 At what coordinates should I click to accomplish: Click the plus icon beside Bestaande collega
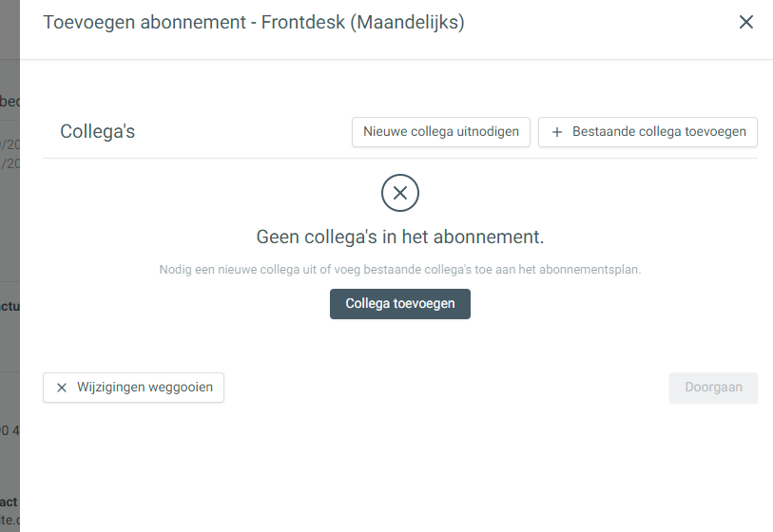tap(557, 132)
